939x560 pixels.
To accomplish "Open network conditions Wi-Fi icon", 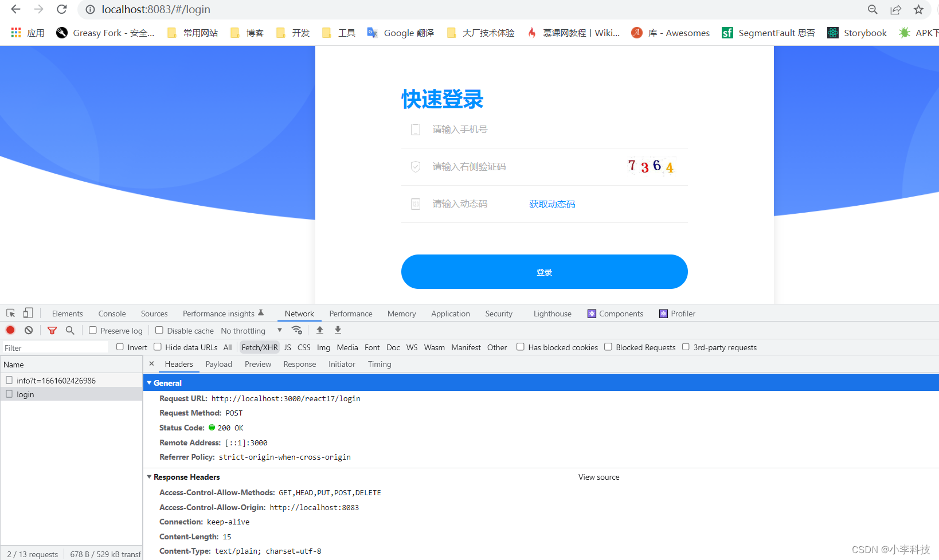I will 296,330.
